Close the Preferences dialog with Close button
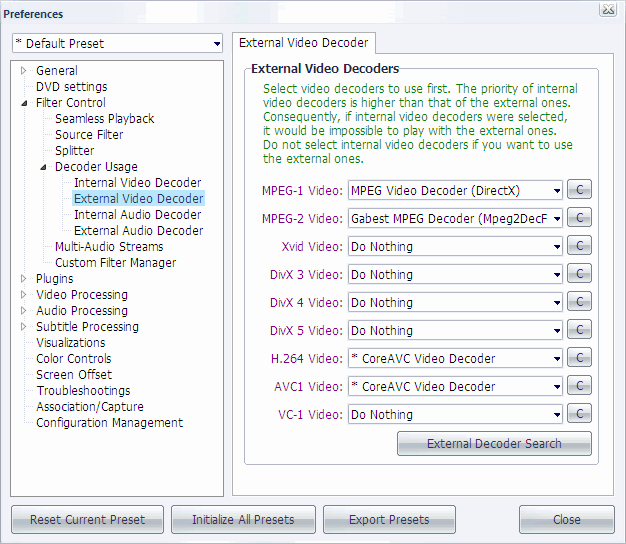Screen dimensions: 626x544 coord(566,519)
